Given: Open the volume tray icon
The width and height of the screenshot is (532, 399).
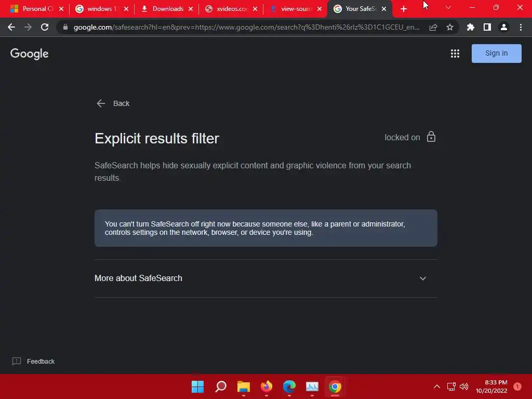Looking at the screenshot, I should 464,387.
